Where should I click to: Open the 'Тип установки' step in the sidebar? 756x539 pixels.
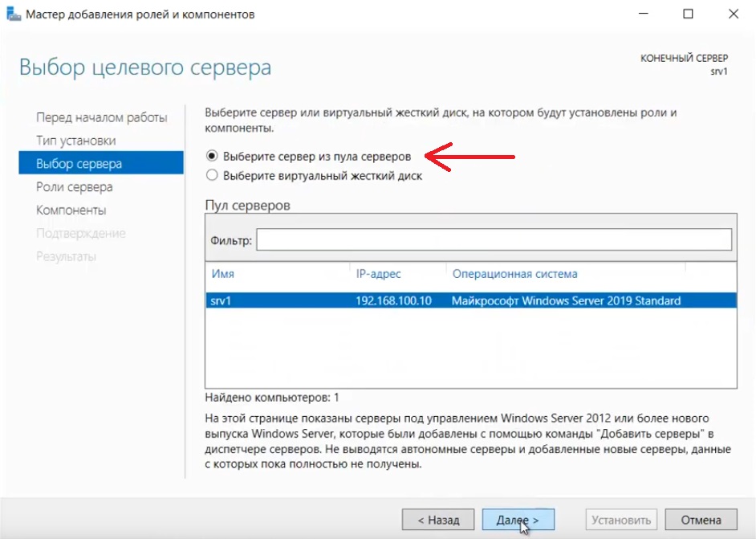[x=75, y=141]
